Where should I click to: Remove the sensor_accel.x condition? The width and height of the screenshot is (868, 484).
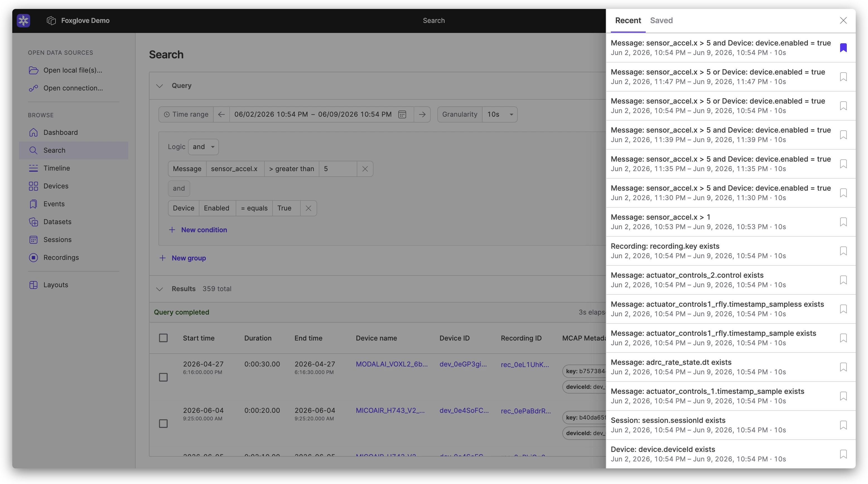(365, 169)
